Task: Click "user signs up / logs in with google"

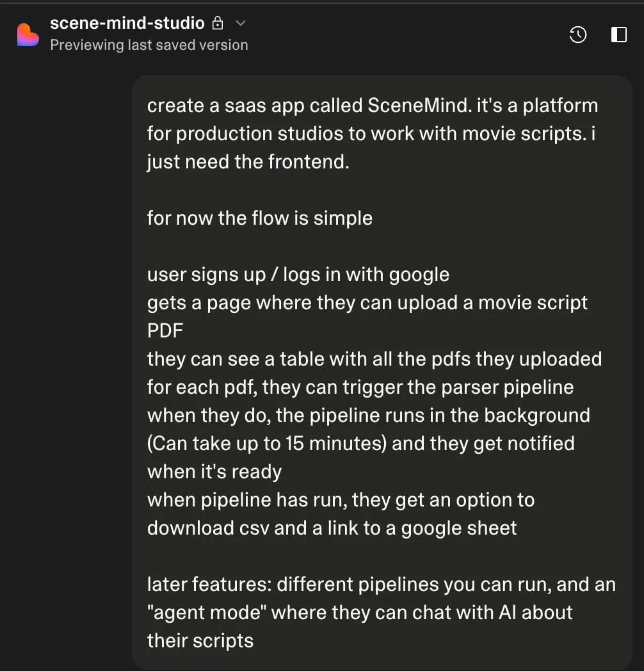Action: 298,275
